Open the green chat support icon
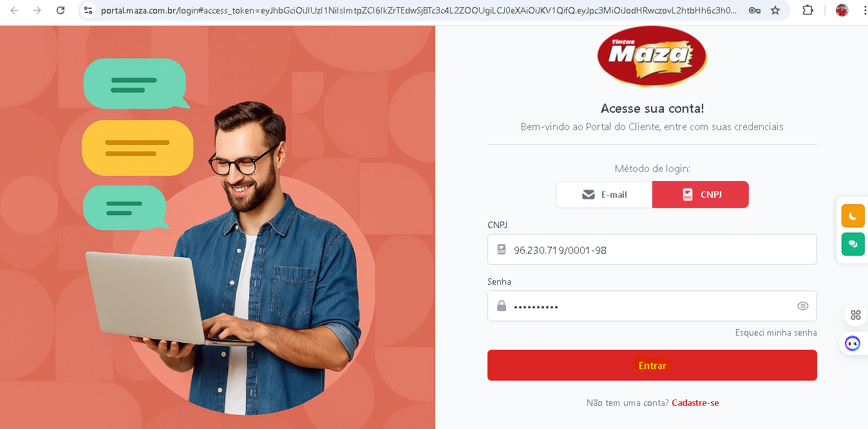This screenshot has height=429, width=868. [853, 244]
